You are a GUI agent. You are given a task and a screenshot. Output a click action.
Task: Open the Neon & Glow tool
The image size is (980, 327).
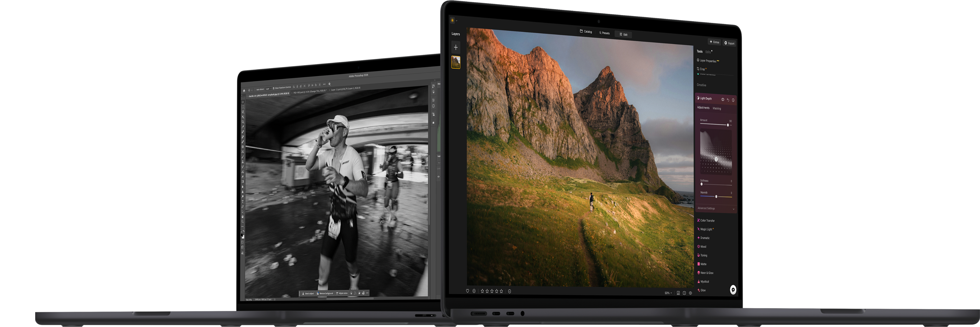click(705, 273)
